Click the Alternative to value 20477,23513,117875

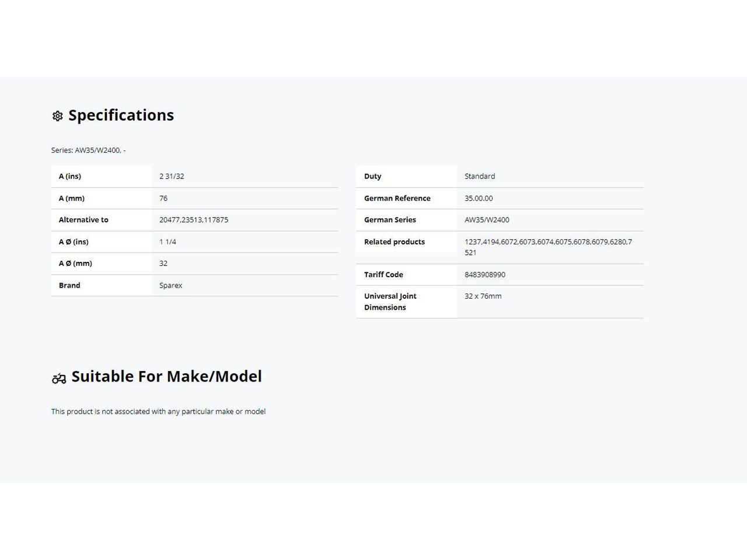pyautogui.click(x=194, y=220)
